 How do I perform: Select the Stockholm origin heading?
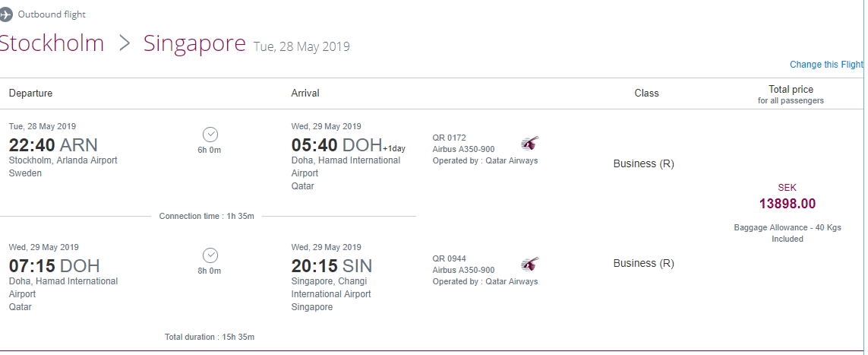tap(52, 43)
